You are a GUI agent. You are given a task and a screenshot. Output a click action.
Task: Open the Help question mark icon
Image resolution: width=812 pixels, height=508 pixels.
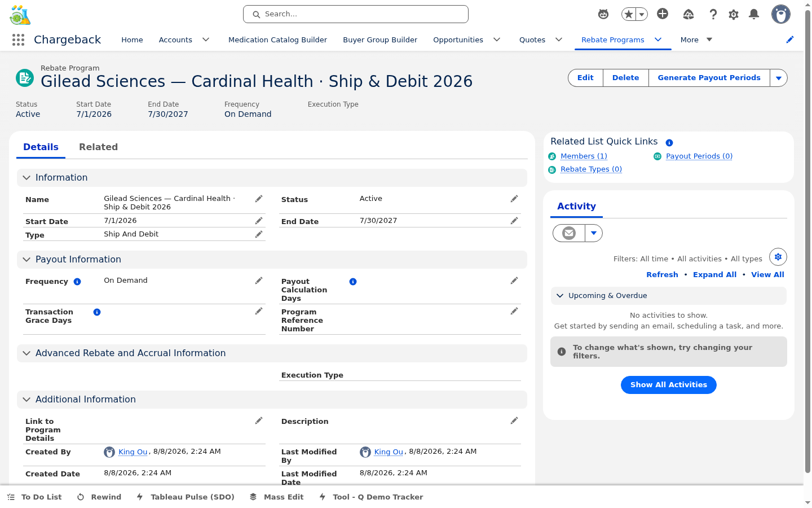click(713, 14)
